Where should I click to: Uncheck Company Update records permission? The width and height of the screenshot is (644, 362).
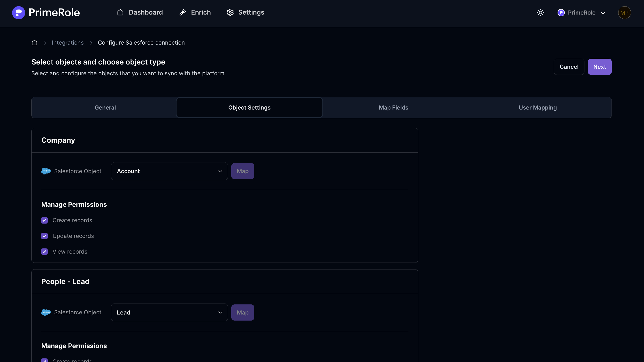click(45, 236)
